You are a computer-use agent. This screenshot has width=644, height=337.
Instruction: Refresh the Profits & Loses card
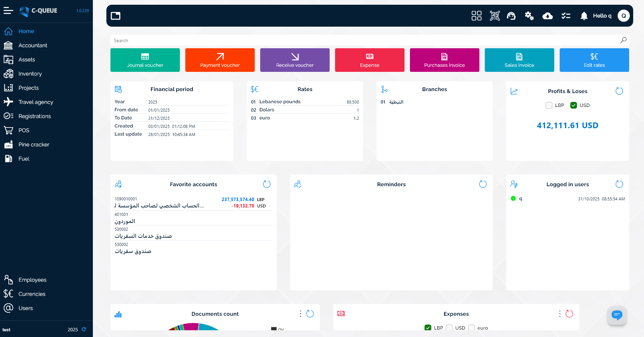619,91
